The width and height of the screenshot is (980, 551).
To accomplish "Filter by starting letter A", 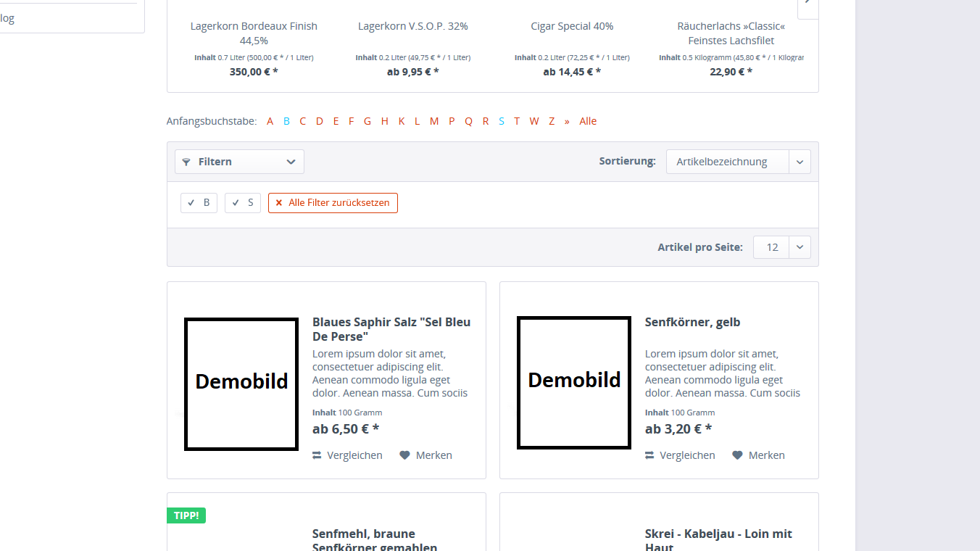I will tap(270, 121).
